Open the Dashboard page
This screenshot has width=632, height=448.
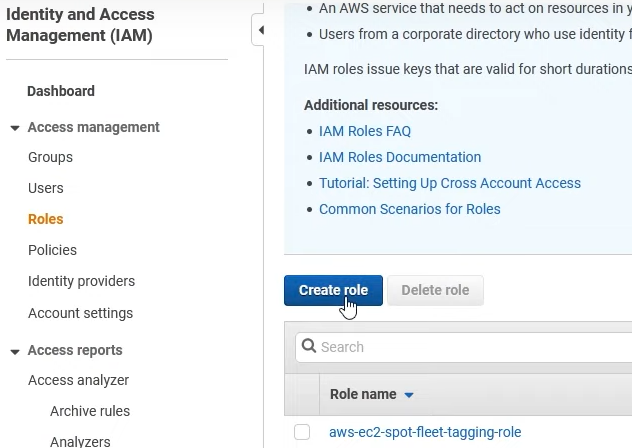point(61,91)
